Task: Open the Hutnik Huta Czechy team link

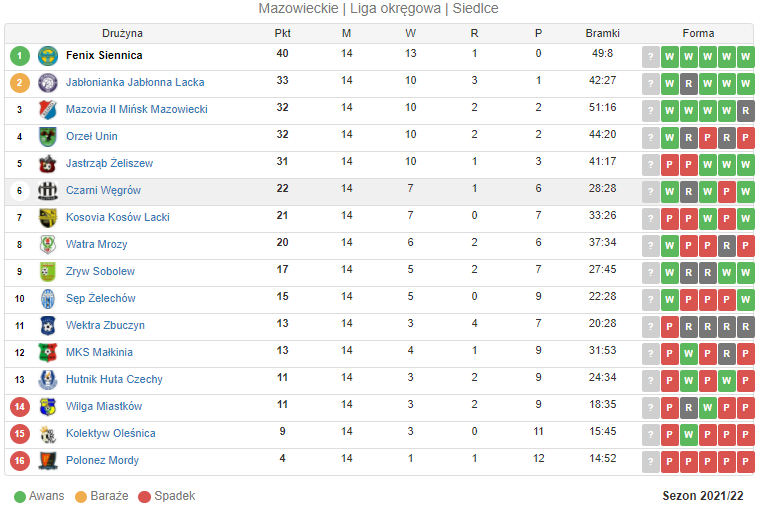Action: [x=114, y=380]
